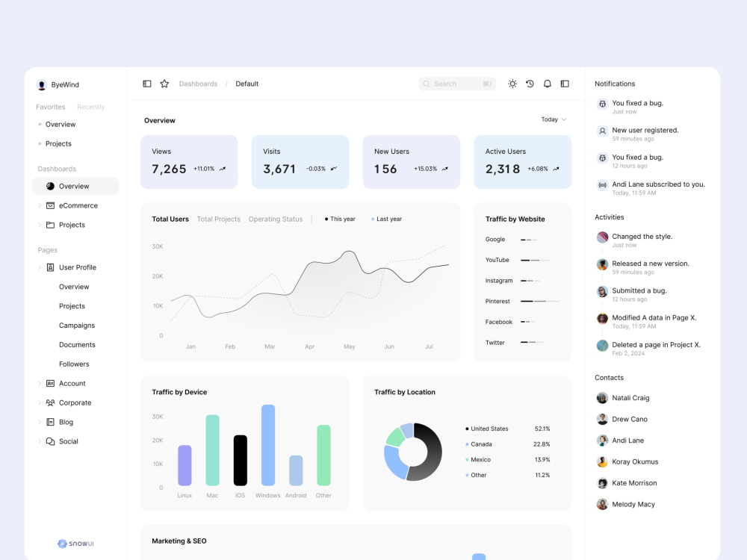Toggle the Last year chart series
This screenshot has height=560, width=747.
point(386,219)
